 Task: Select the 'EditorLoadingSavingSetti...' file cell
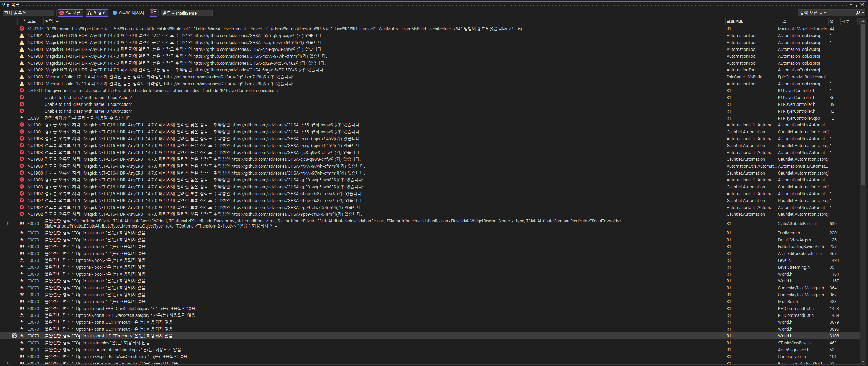pyautogui.click(x=802, y=247)
